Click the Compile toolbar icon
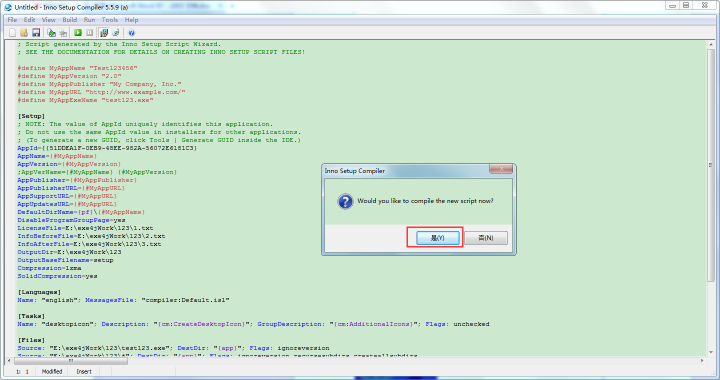This screenshot has height=380, width=720. pyautogui.click(x=51, y=33)
